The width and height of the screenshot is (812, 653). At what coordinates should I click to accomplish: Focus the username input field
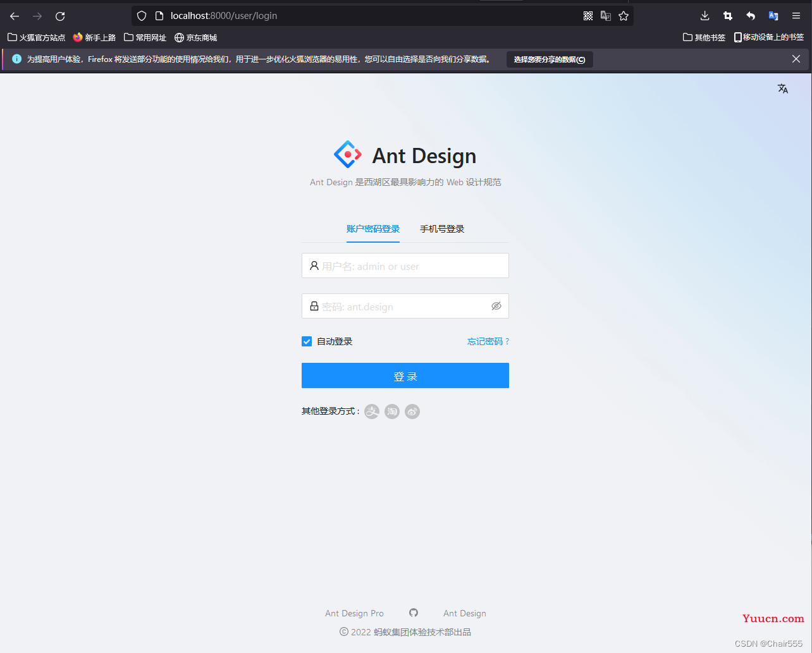(x=405, y=265)
